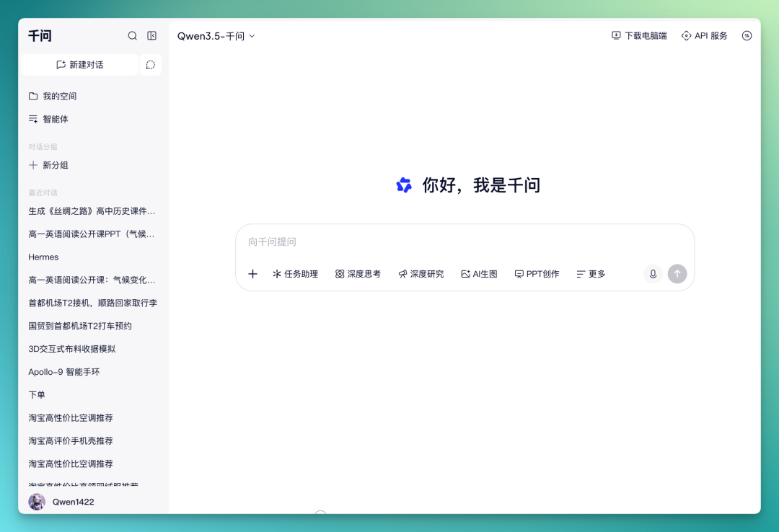Viewport: 779px width, 532px height.
Task: Click the microphone voice input icon
Action: tap(653, 274)
